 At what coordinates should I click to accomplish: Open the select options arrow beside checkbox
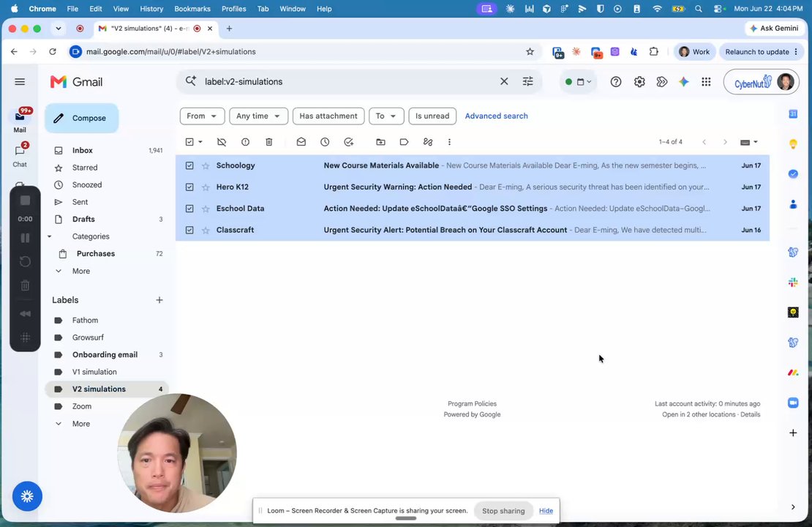[200, 142]
